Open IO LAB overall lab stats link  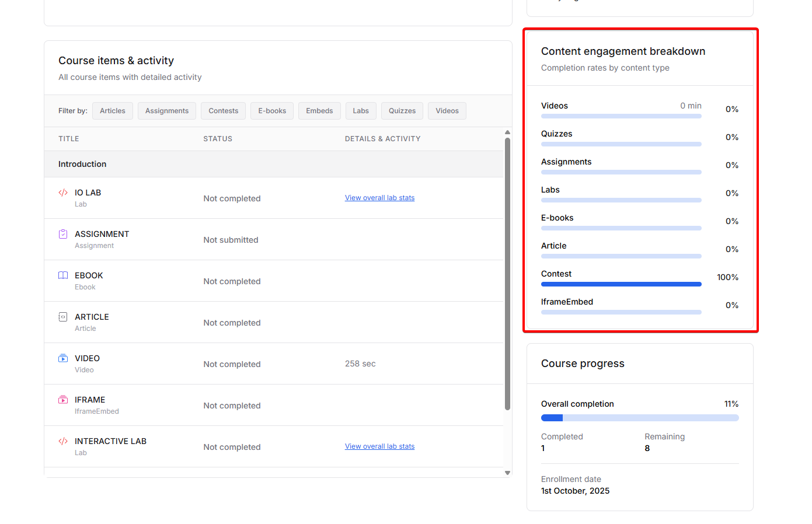coord(379,198)
